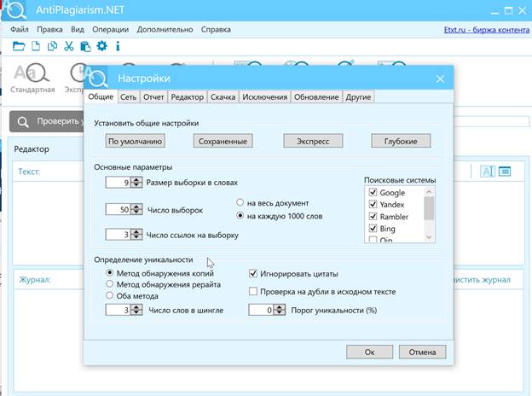Viewport: 532px width, 396px height.
Task: Confirm settings with Ок button
Action: pos(369,352)
